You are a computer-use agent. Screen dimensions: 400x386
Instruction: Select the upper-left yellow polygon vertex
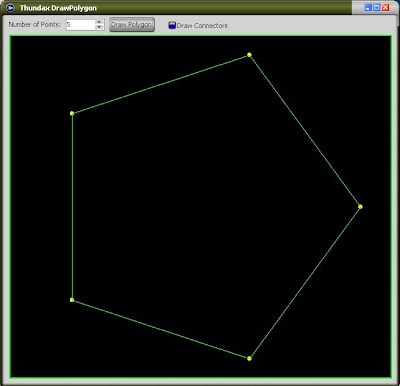coord(72,113)
